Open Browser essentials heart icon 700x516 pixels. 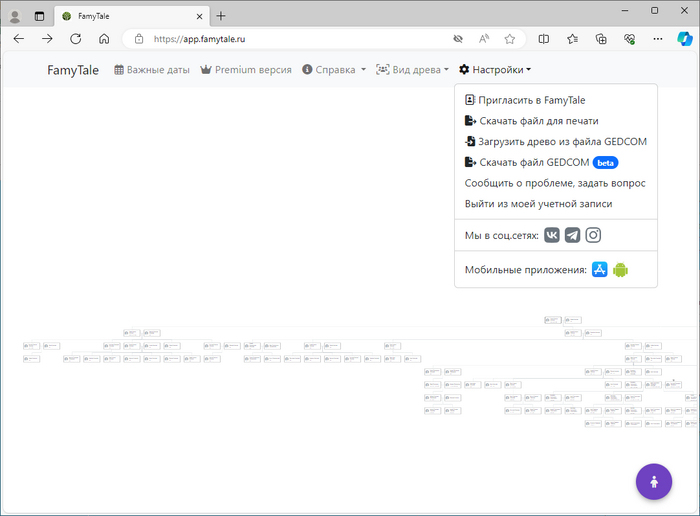[629, 39]
